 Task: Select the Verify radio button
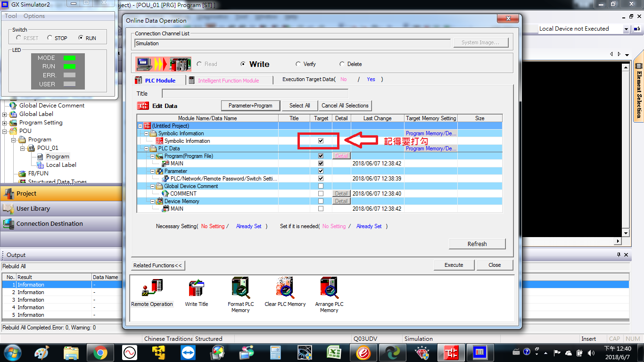298,64
